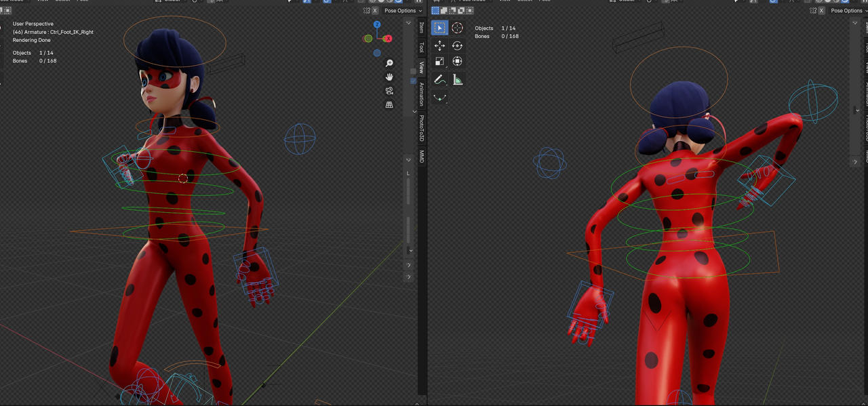Open the Item sidebar tab

(x=421, y=28)
